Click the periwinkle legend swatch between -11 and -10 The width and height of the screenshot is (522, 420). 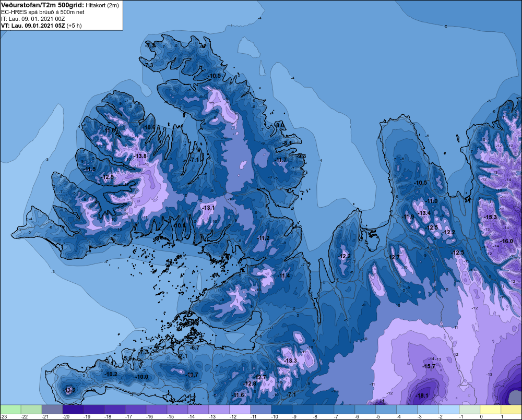click(x=261, y=409)
